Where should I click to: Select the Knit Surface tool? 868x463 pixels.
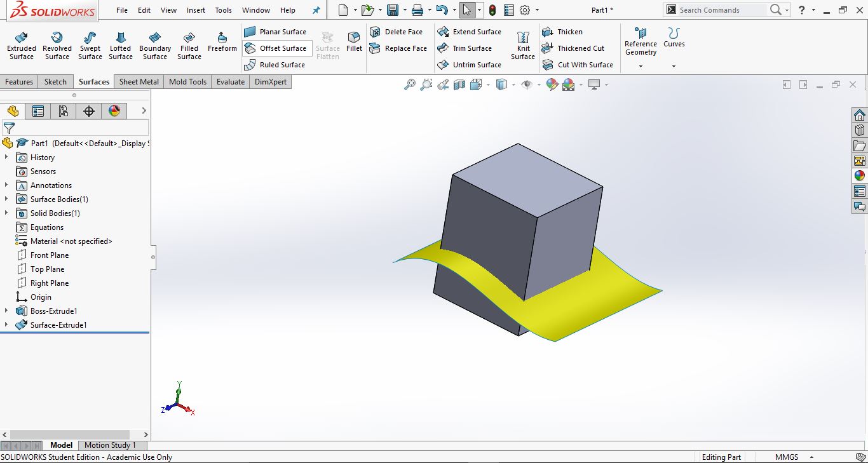(523, 46)
